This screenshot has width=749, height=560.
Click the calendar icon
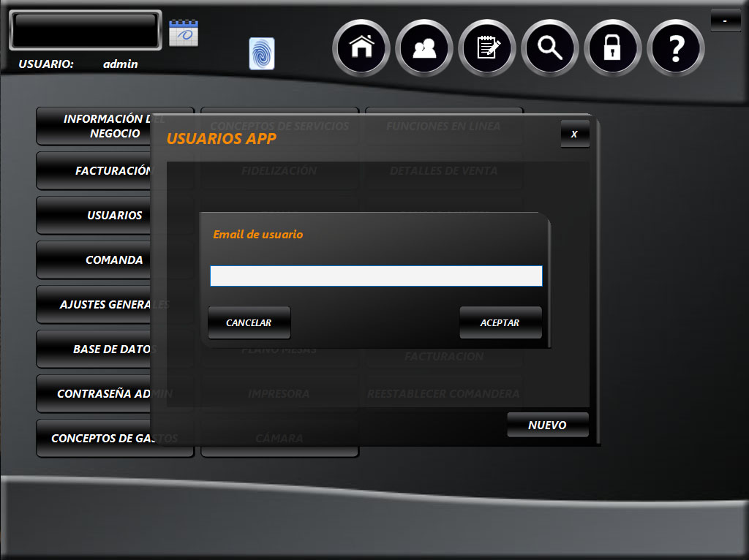click(x=184, y=34)
